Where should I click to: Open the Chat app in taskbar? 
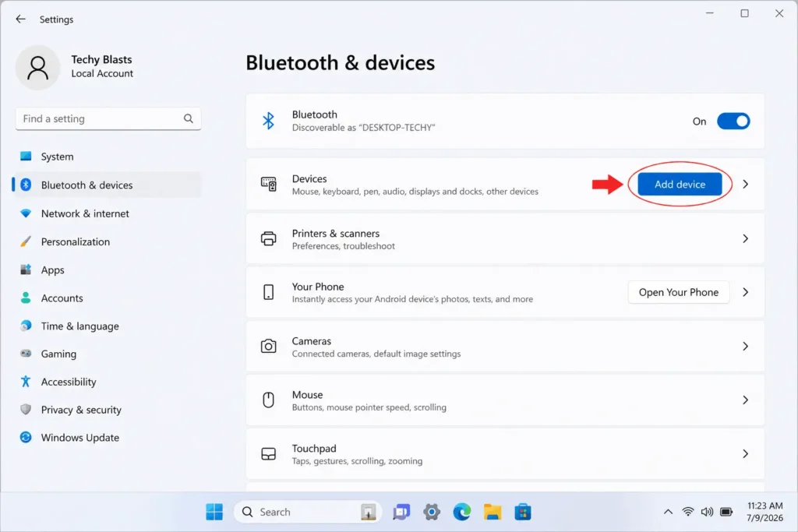(x=401, y=513)
